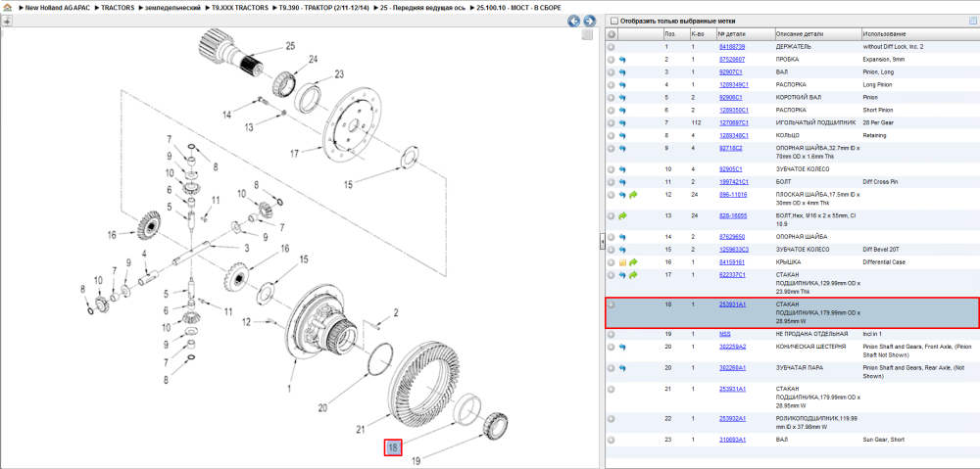980x469 pixels.
Task: Open part number link NSS
Action: point(724,335)
